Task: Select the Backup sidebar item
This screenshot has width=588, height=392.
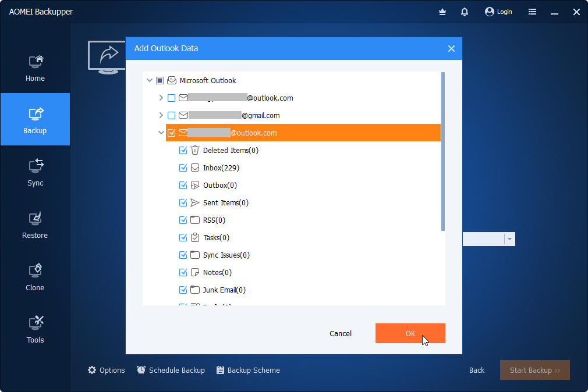Action: [35, 120]
